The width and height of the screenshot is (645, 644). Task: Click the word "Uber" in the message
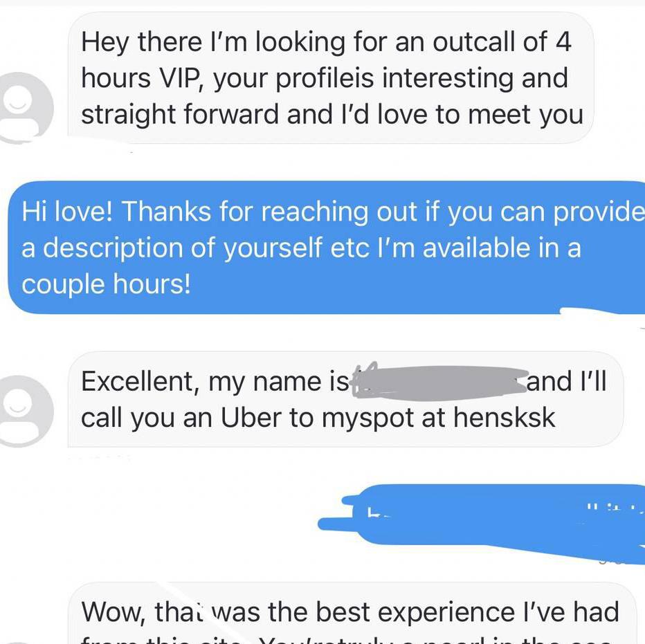[251, 417]
